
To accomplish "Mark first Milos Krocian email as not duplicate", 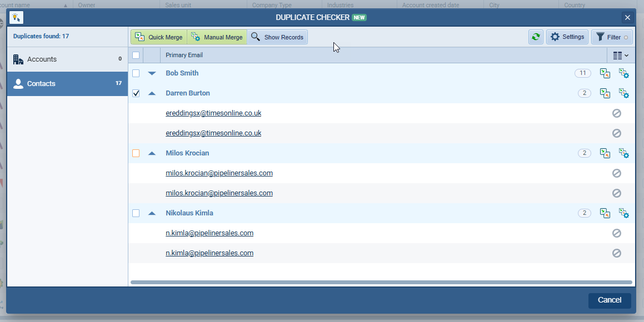I will (x=616, y=173).
